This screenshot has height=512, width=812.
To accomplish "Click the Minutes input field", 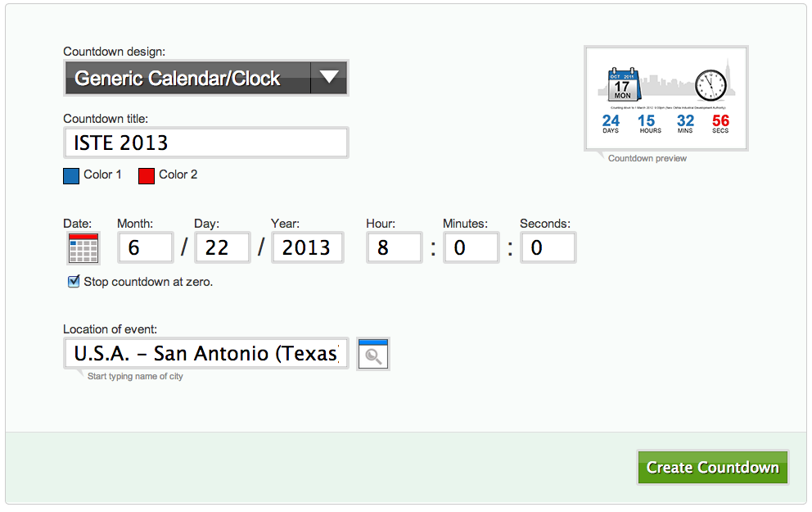I will pyautogui.click(x=471, y=247).
